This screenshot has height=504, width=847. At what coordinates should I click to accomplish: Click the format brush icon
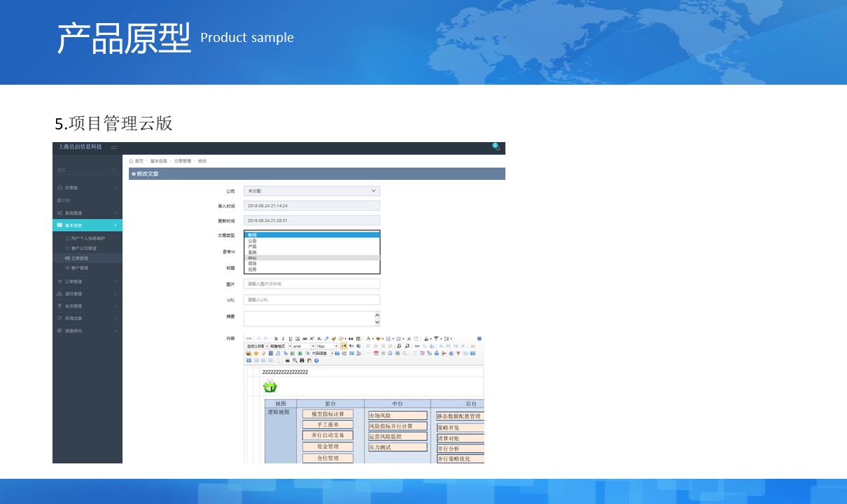(334, 339)
